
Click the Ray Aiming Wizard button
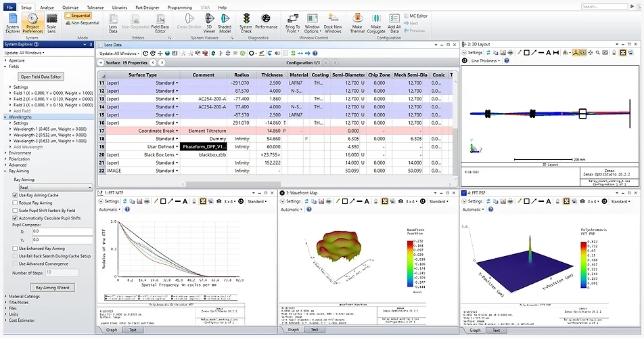click(51, 287)
